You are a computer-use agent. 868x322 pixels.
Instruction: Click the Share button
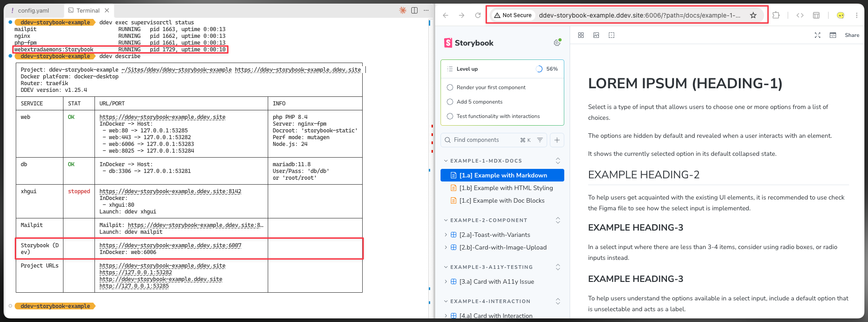coord(852,35)
